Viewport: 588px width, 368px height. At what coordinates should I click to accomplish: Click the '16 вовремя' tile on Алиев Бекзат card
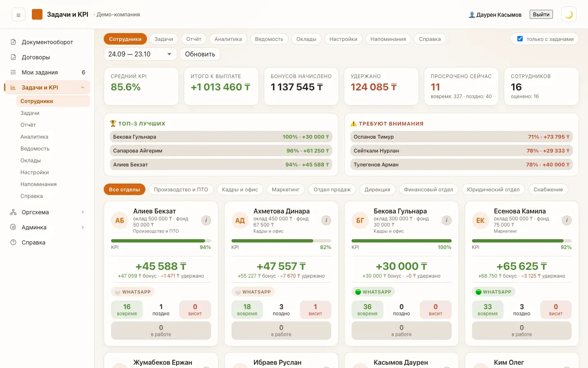click(127, 310)
